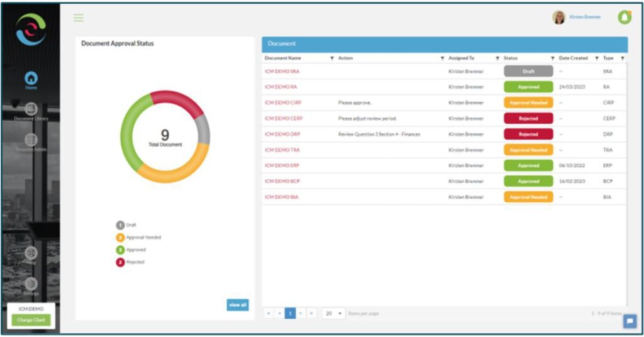Open the Kirsten Bremner profile name
Image resolution: width=644 pixels, height=337 pixels.
click(585, 17)
